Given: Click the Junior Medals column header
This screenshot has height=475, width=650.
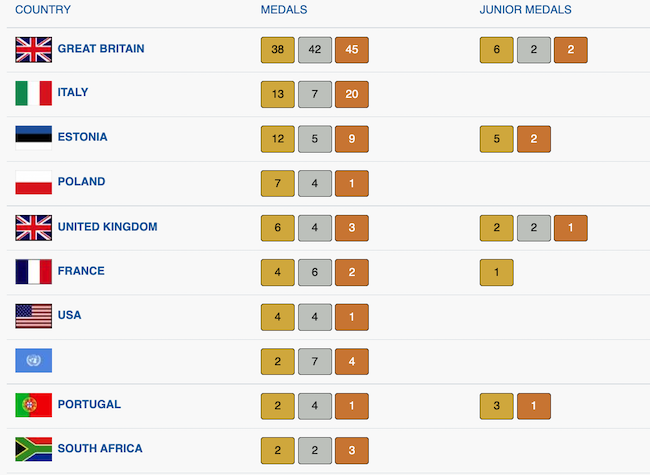Looking at the screenshot, I should tap(525, 10).
